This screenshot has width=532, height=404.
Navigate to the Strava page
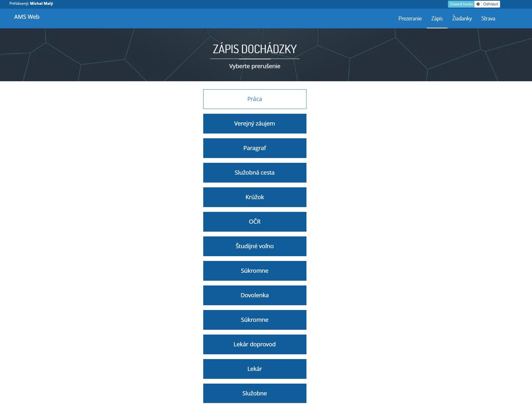tap(488, 18)
